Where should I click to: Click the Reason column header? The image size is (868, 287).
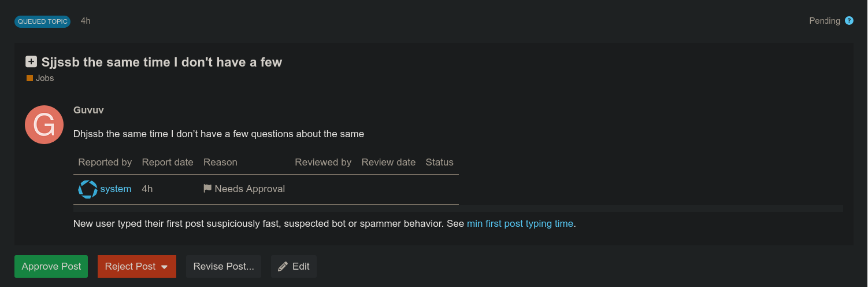tap(220, 163)
